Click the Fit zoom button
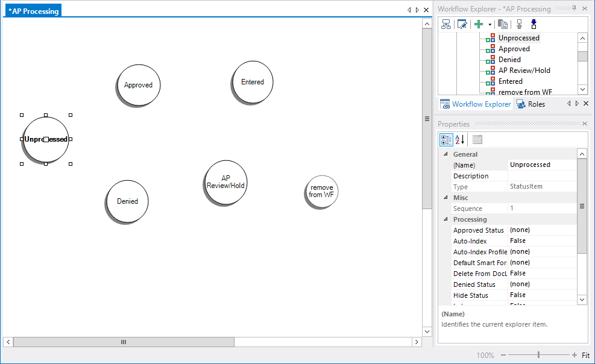 tap(585, 356)
